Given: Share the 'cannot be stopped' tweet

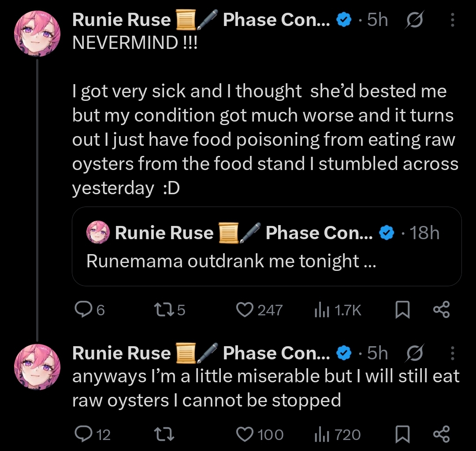Looking at the screenshot, I should tap(441, 434).
